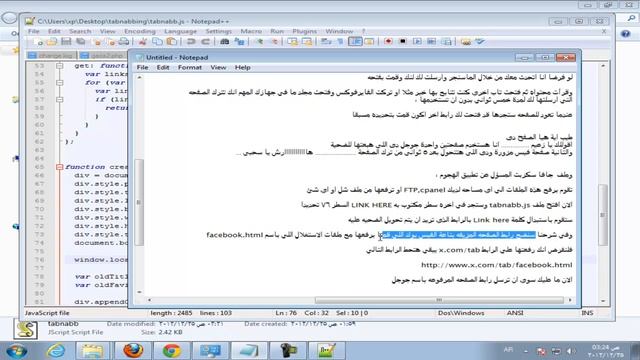The image size is (640, 360).
Task: Click the Undo icon in Notepad++ toolbar
Action: [x=191, y=42]
